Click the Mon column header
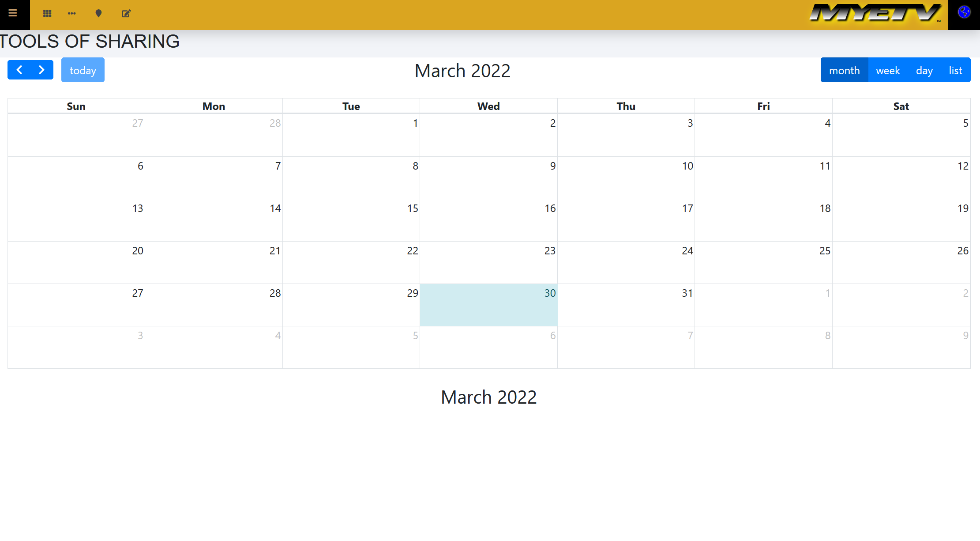Viewport: 980px width, 541px height. (x=214, y=106)
